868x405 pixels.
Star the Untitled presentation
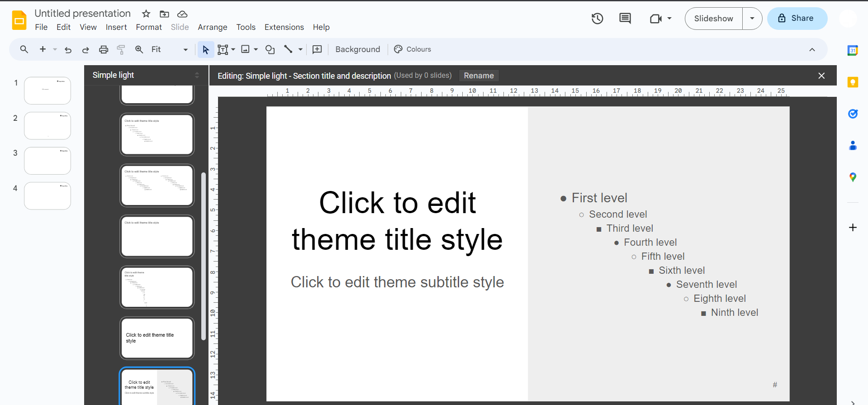(x=146, y=14)
